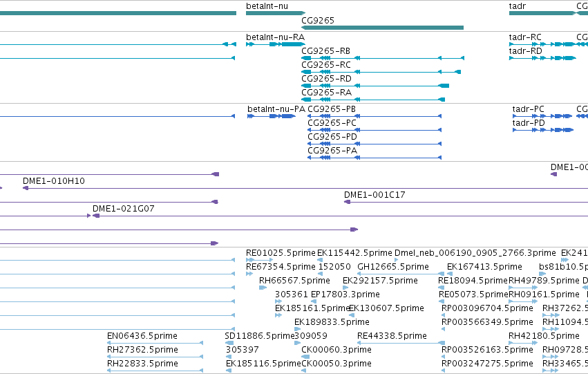Select the tadr-RD transcript

(542, 58)
